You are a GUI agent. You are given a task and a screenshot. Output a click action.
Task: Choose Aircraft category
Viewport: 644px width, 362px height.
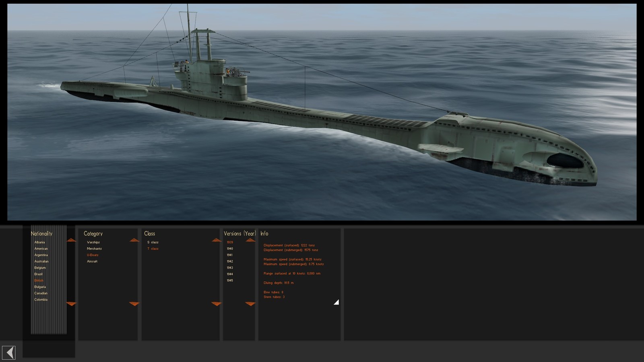[x=92, y=261]
